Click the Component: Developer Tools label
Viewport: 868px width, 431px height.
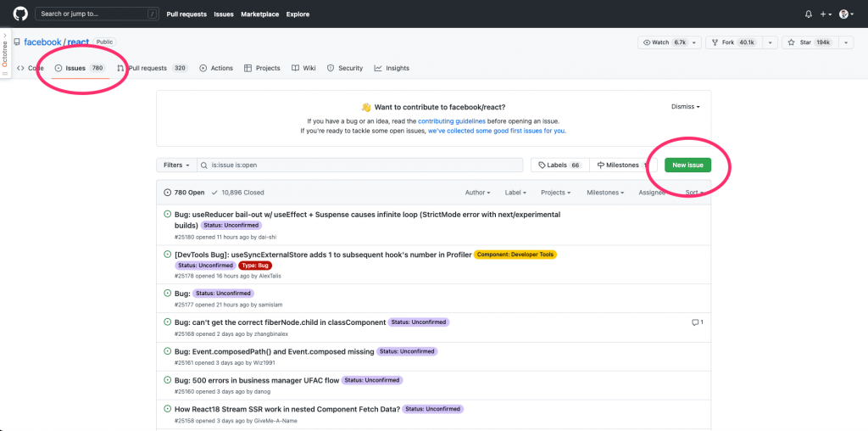[515, 255]
